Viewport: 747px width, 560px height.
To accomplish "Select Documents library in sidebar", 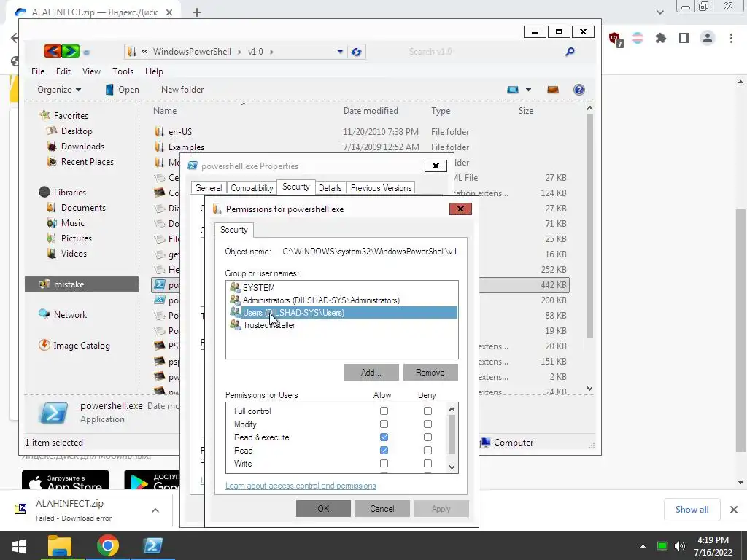I will [83, 208].
